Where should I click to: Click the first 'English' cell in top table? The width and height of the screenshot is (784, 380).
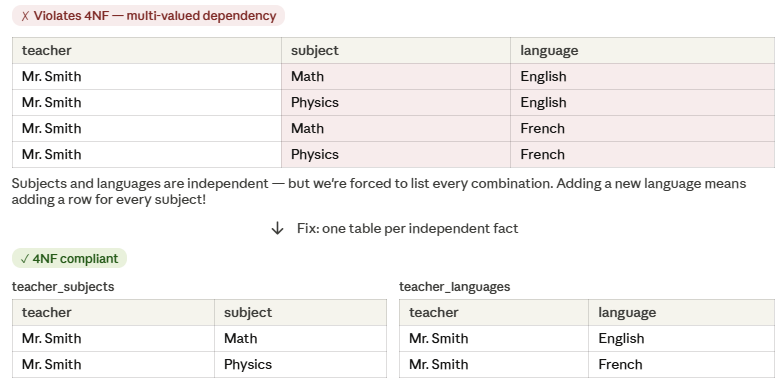(x=642, y=76)
